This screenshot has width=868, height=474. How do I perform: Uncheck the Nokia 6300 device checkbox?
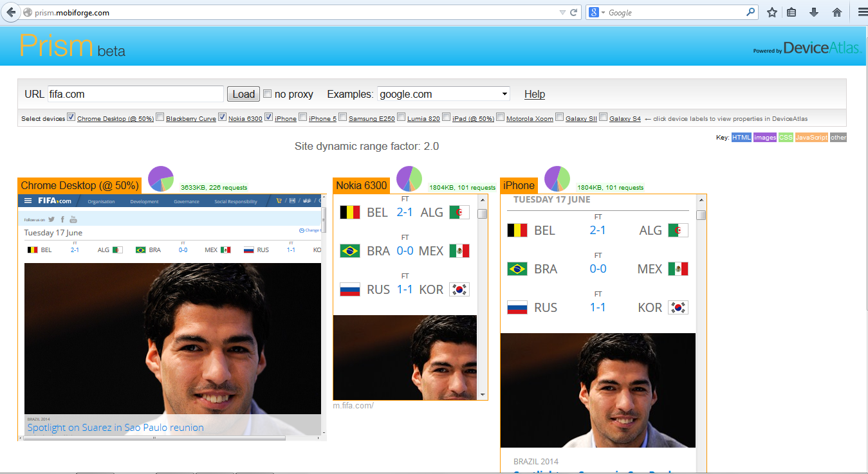[222, 118]
